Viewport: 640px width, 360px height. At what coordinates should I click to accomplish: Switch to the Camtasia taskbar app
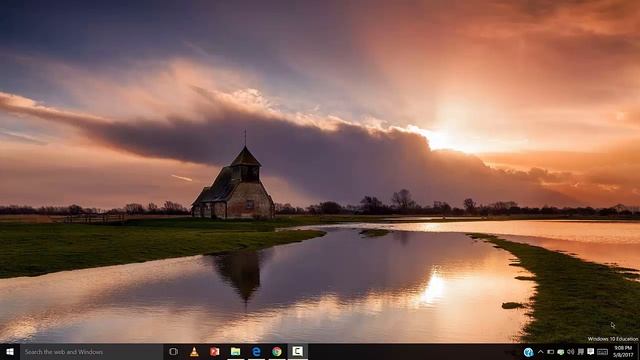298,352
